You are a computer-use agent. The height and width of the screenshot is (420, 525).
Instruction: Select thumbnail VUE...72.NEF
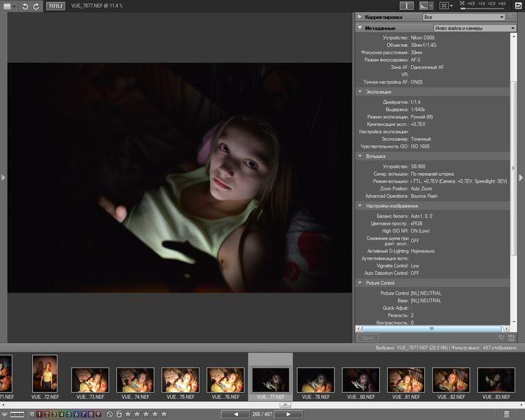pos(45,374)
